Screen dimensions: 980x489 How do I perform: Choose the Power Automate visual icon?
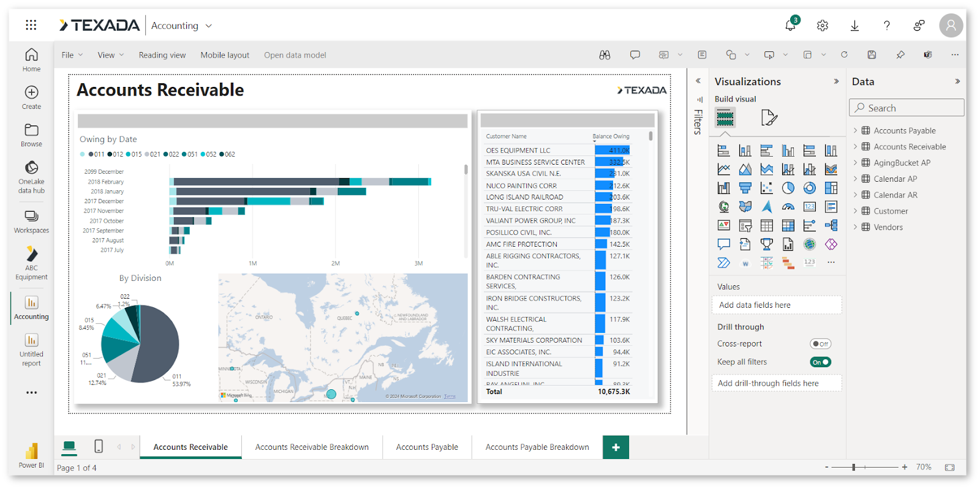[724, 263]
